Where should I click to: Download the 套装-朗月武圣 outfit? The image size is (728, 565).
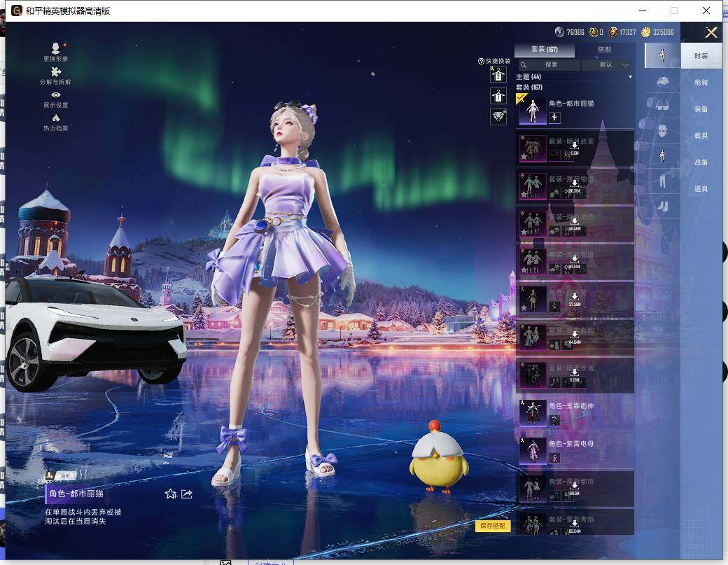point(574,146)
